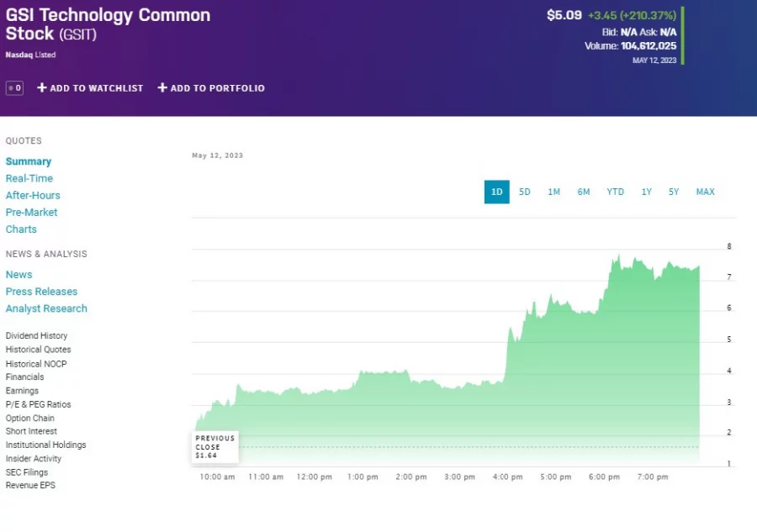Open the Pre-Market quotes page

pyautogui.click(x=31, y=212)
